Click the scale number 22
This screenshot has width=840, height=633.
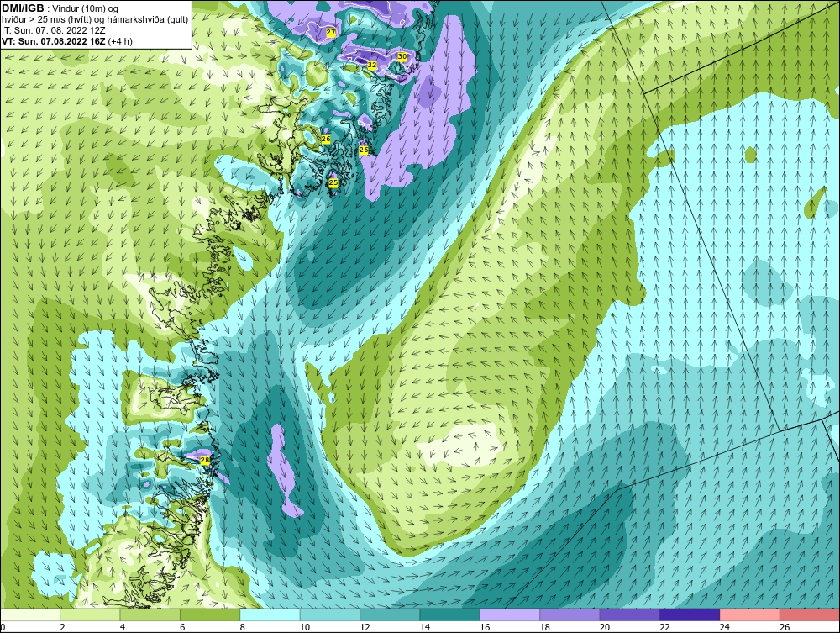pyautogui.click(x=664, y=627)
